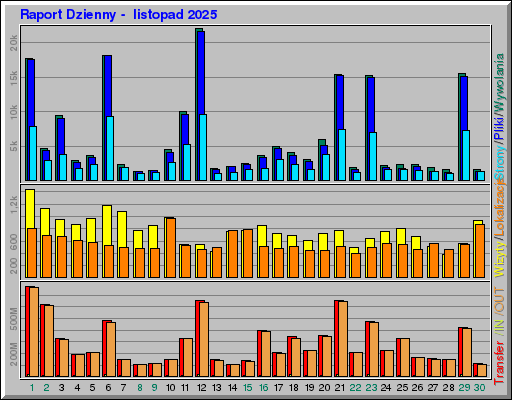The height and width of the screenshot is (400, 512).
Task: Click the "Wizyty" legend label
Action: pos(500,259)
